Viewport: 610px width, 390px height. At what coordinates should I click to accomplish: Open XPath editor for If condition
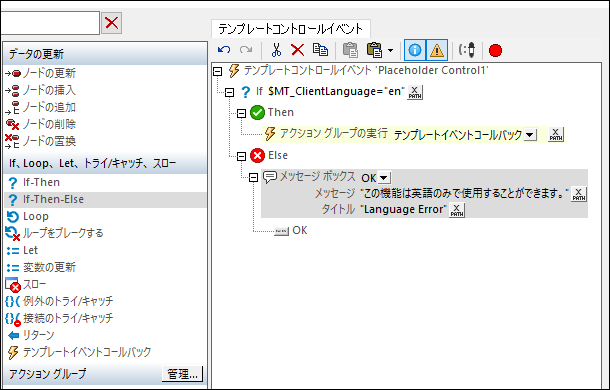(415, 92)
